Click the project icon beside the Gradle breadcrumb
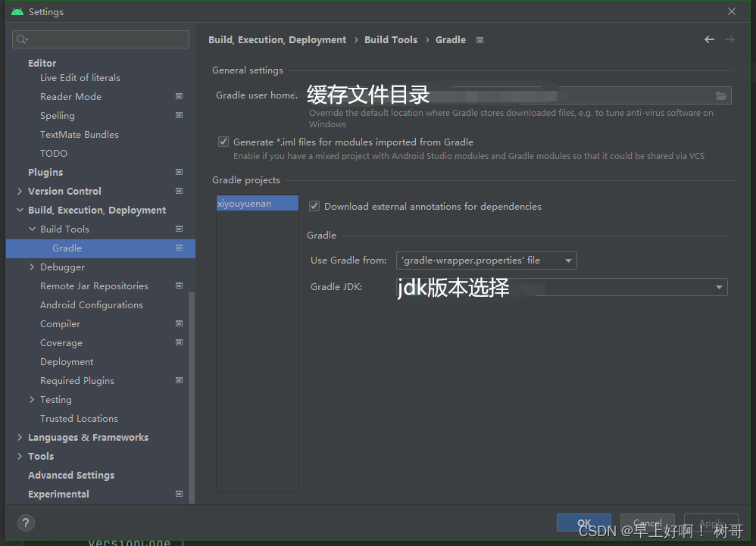The image size is (756, 546). 480,40
